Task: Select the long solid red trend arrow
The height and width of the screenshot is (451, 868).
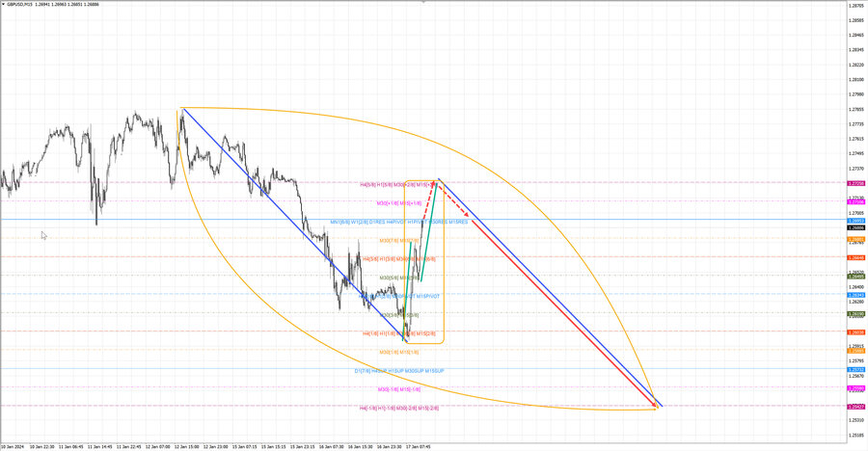Action: point(564,314)
